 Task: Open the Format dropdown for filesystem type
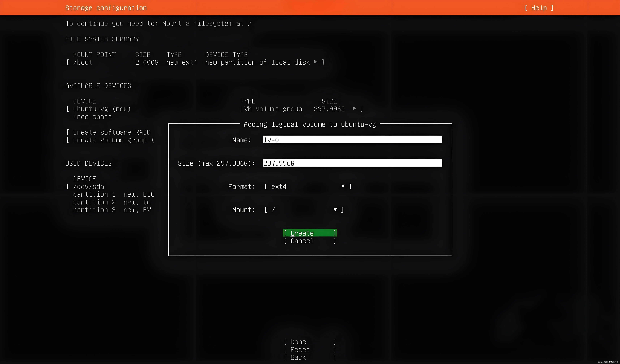click(x=308, y=186)
